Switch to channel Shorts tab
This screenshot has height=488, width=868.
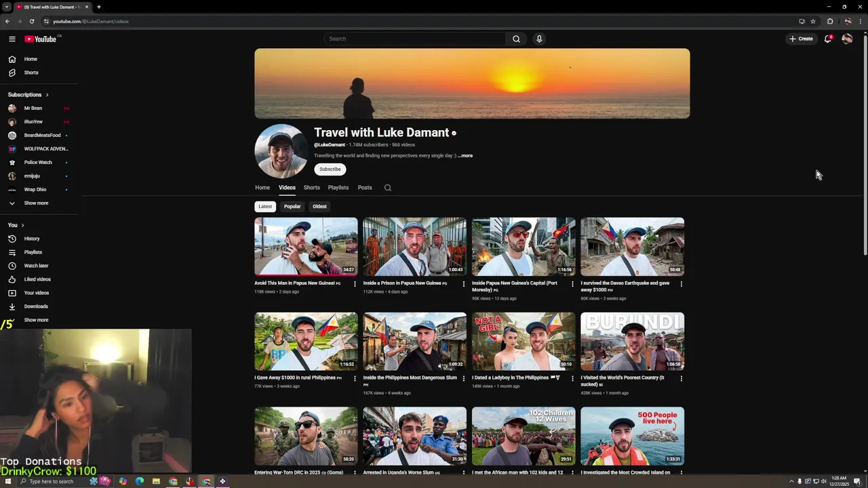[x=311, y=188]
